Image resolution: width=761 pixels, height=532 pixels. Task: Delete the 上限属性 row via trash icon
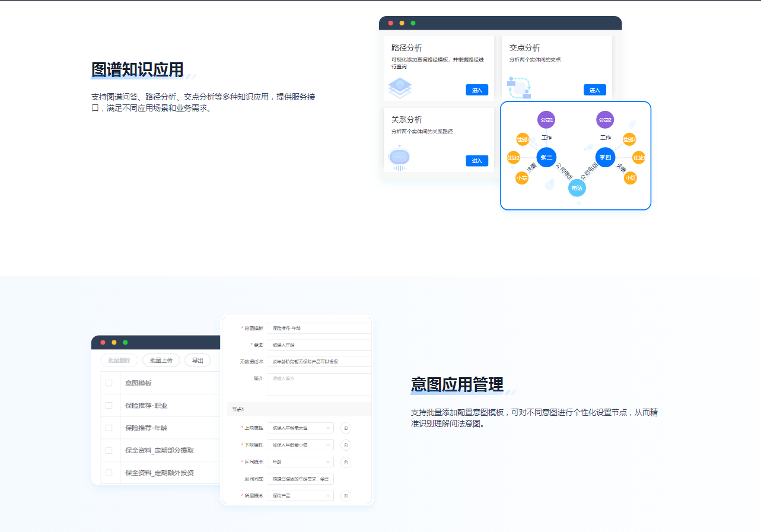[346, 428]
